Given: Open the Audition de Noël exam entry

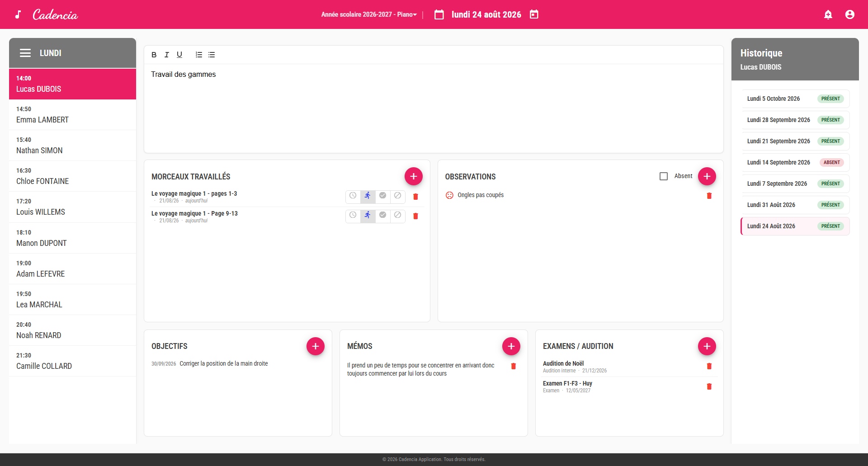Looking at the screenshot, I should (x=563, y=363).
